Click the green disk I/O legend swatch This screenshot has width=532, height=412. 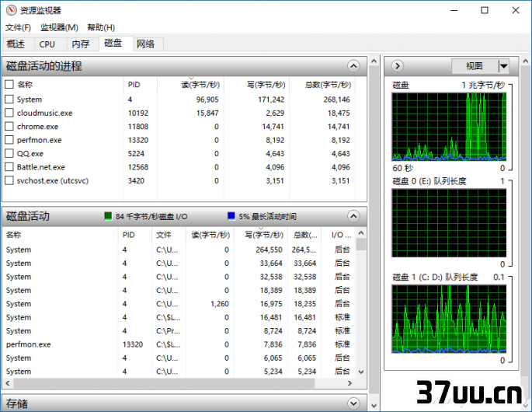(108, 216)
